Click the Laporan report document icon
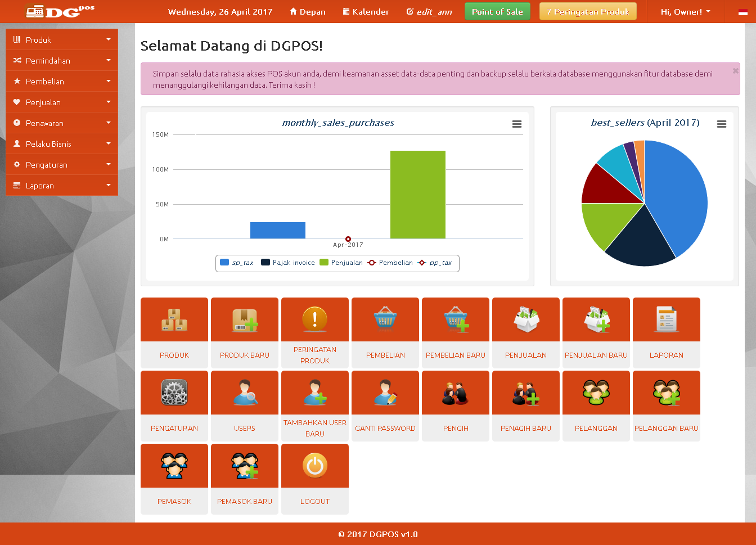Image resolution: width=756 pixels, height=545 pixels. click(x=667, y=319)
